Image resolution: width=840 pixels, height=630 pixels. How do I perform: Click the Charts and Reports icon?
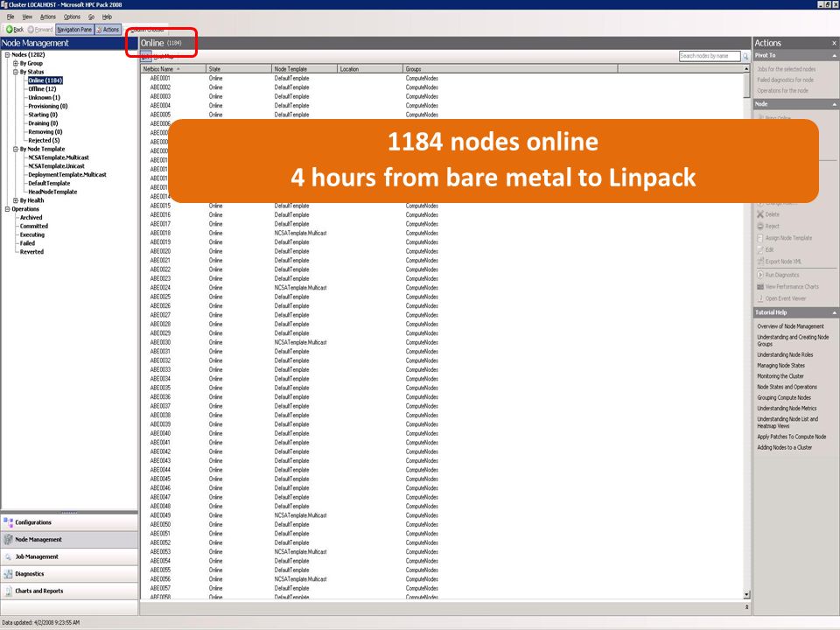pyautogui.click(x=8, y=591)
